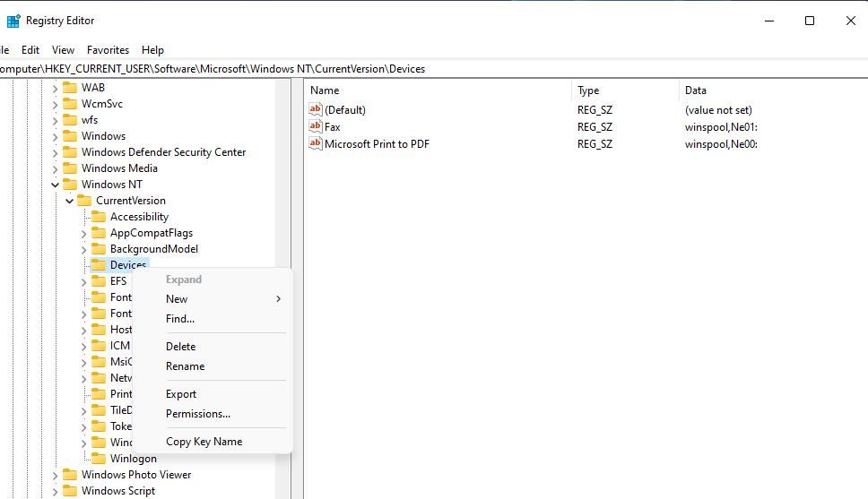This screenshot has width=868, height=499.
Task: Choose Rename from the context menu
Action: pyautogui.click(x=212, y=366)
